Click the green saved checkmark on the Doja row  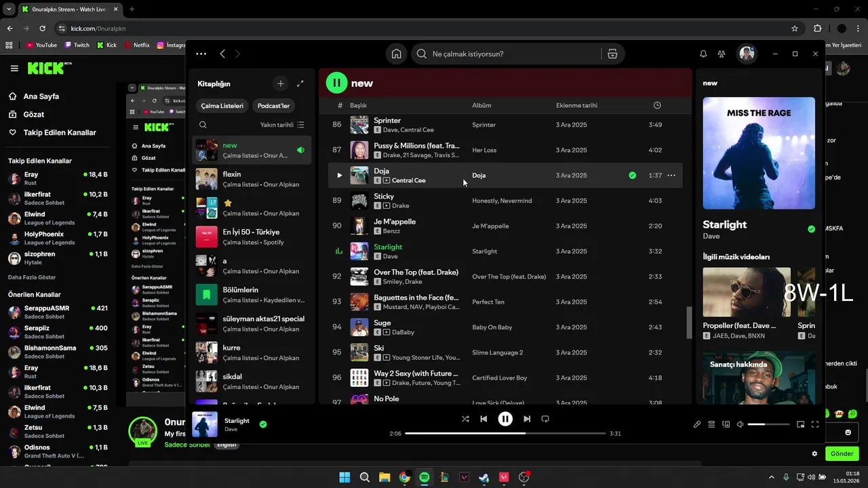[633, 175]
